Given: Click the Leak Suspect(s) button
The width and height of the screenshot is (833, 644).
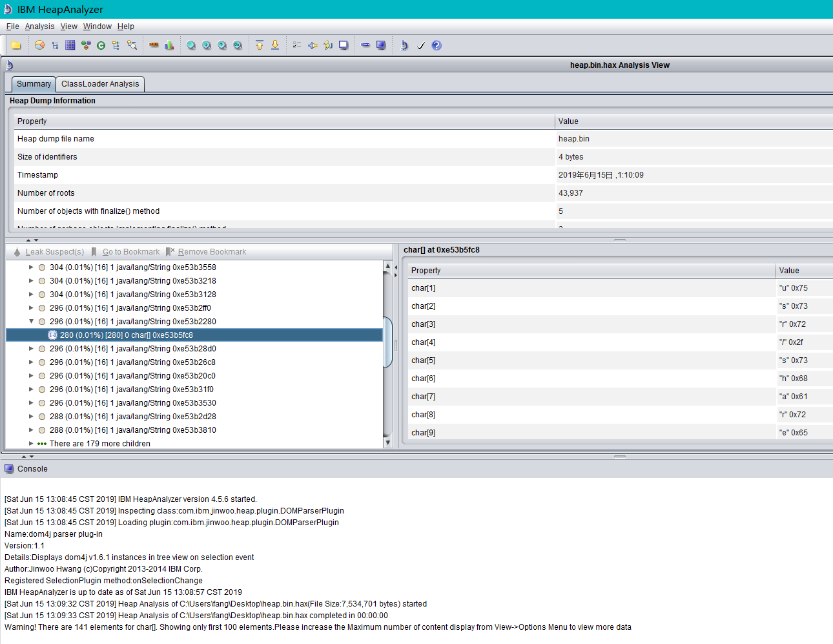Looking at the screenshot, I should coord(48,252).
